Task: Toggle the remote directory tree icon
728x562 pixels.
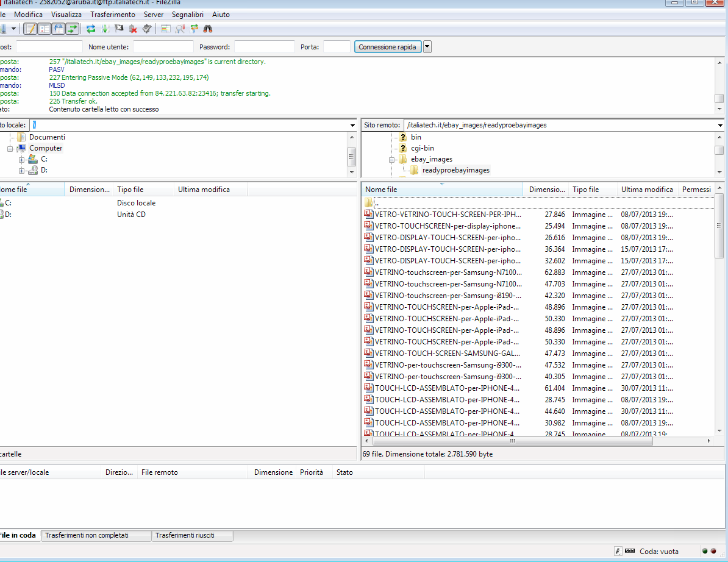Action: [x=58, y=29]
